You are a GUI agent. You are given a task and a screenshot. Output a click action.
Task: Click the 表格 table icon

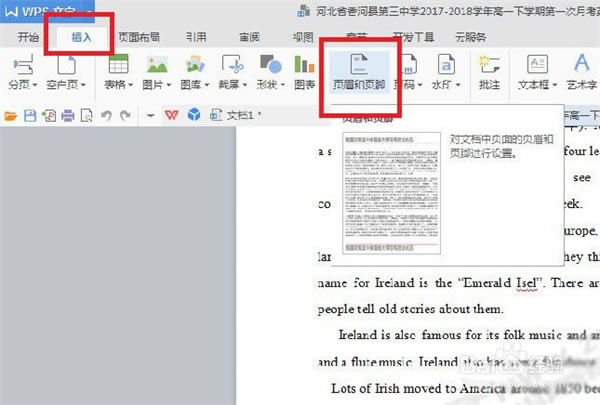[x=119, y=64]
